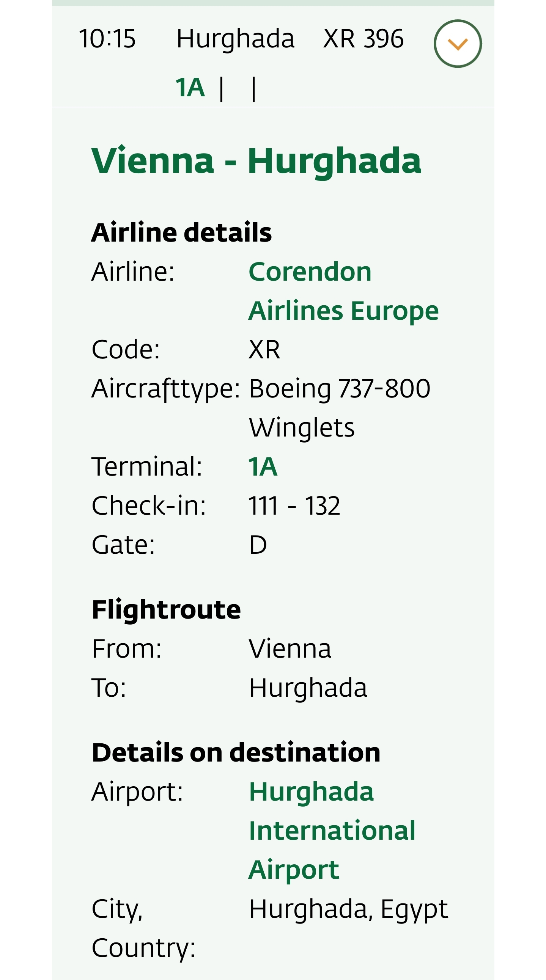Follow the Terminal 1A link in airline details
Viewport: 546px width, 980px height.
click(263, 466)
